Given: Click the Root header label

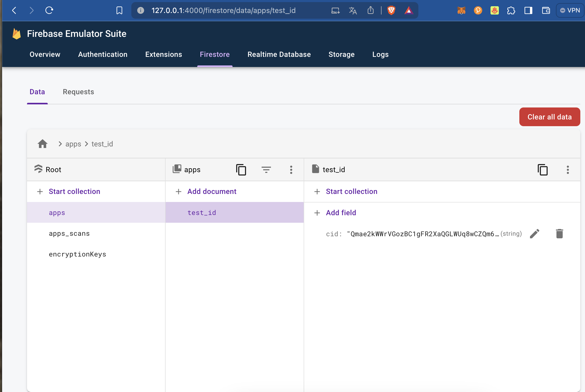Looking at the screenshot, I should point(53,170).
